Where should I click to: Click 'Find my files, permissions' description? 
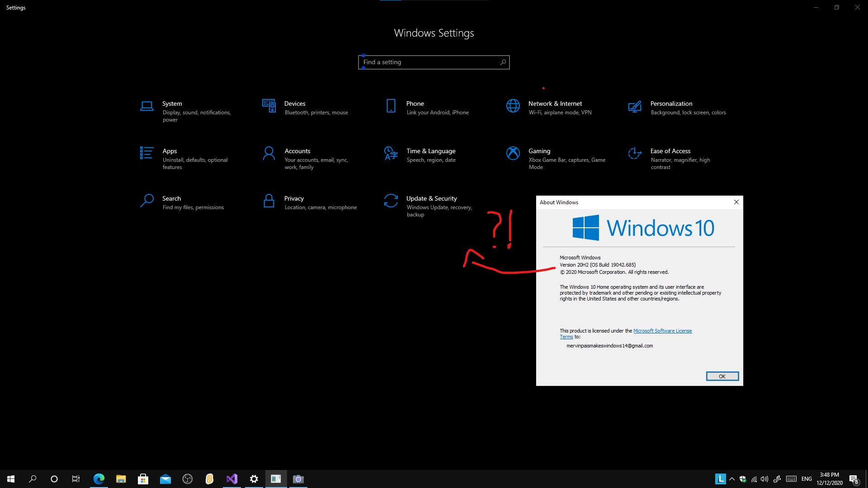coord(193,207)
